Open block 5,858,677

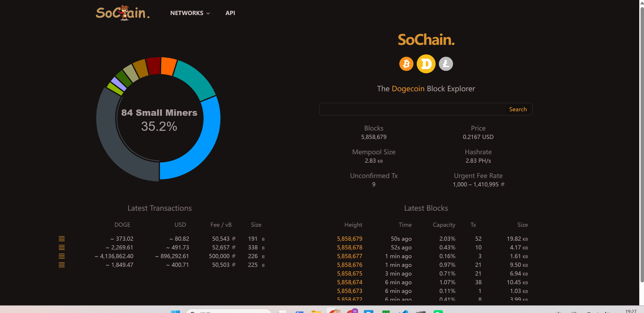pyautogui.click(x=349, y=256)
